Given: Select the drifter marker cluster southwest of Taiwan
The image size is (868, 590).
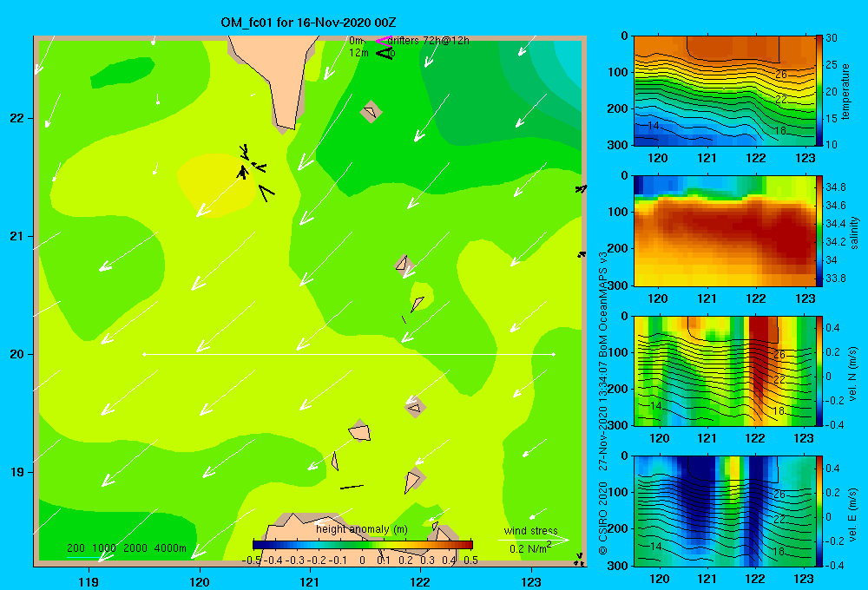Looking at the screenshot, I should tap(256, 172).
